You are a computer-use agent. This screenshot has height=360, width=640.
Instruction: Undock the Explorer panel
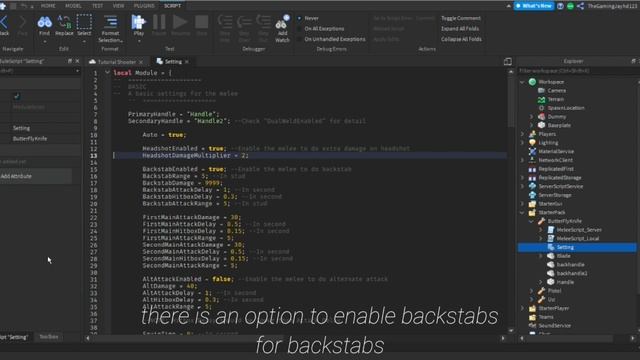[633, 61]
